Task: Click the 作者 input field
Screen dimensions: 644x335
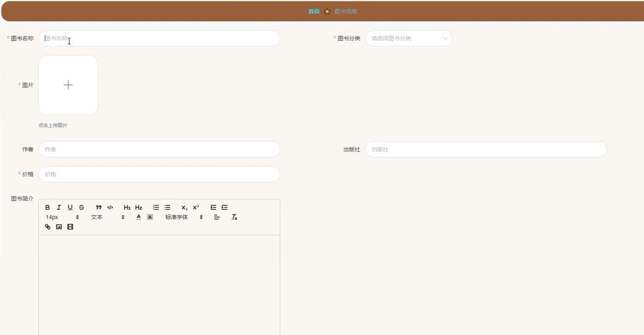Action: [x=159, y=150]
